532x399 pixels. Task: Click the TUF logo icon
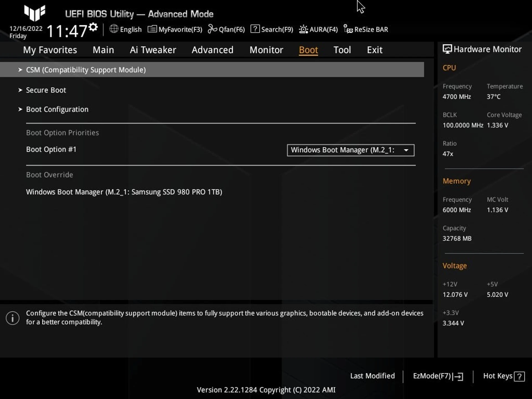[35, 13]
